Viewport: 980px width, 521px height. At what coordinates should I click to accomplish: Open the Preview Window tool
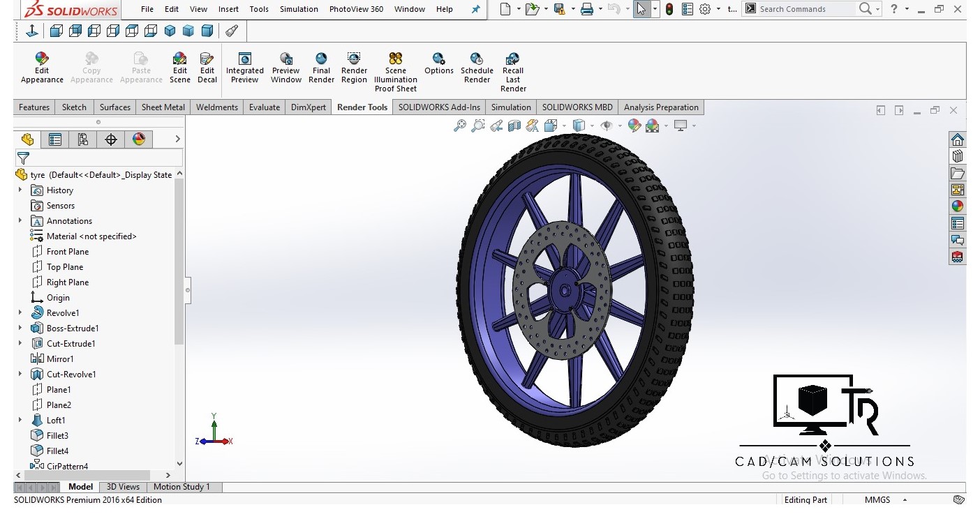pyautogui.click(x=286, y=68)
